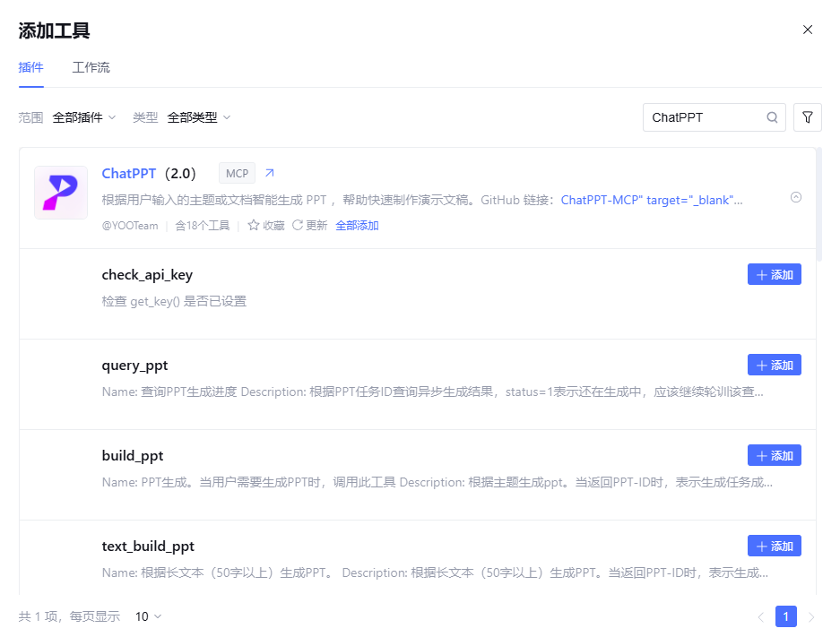This screenshot has height=637, width=840.
Task: Click the star 收藏 favorite icon
Action: (x=254, y=226)
